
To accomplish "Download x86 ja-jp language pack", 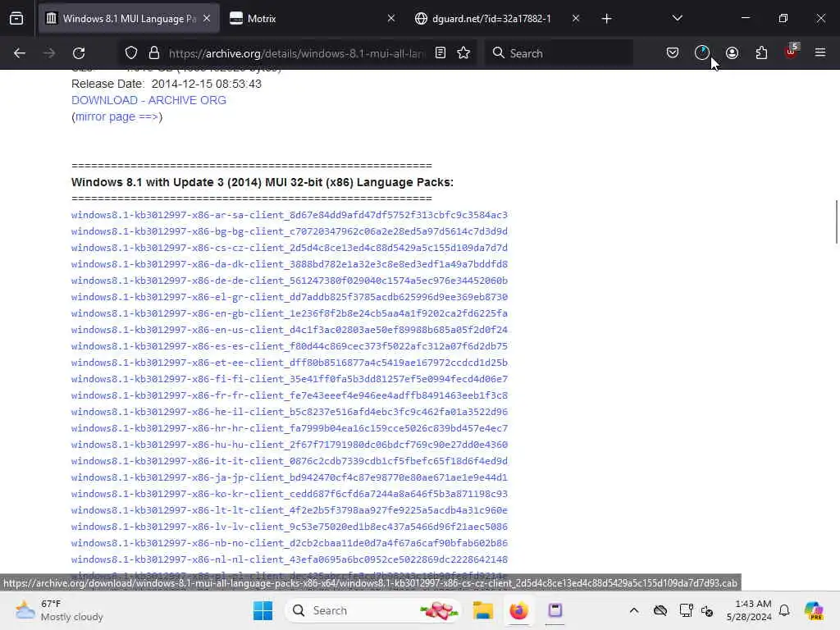I will coord(290,477).
